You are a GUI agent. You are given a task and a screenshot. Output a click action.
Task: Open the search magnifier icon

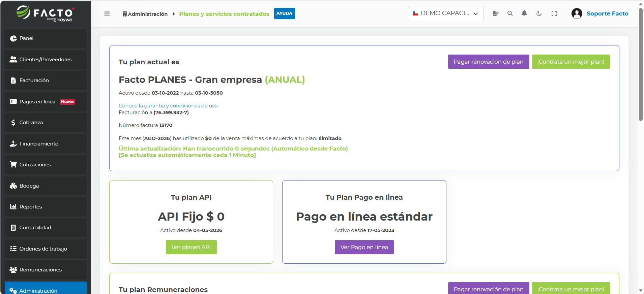click(510, 13)
